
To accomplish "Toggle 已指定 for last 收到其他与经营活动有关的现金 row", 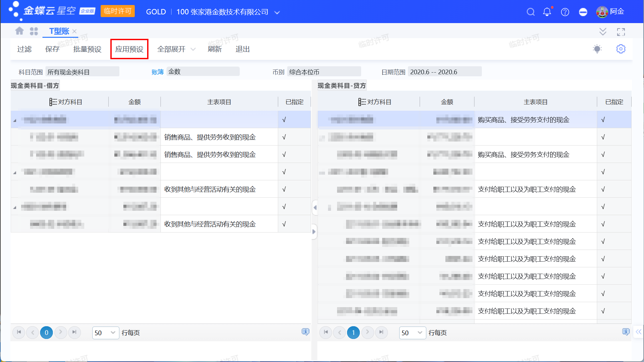I will point(284,224).
